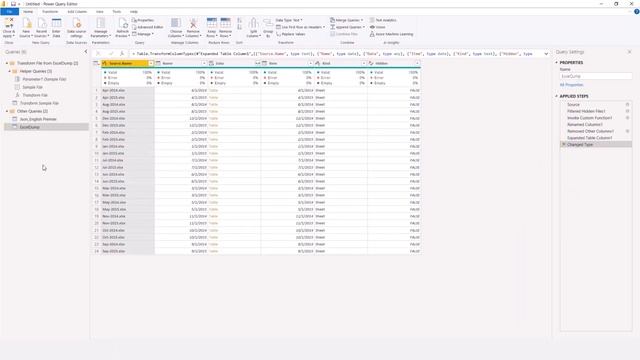This screenshot has width=640, height=360.
Task: Expand the Data column button
Action: click(258, 63)
